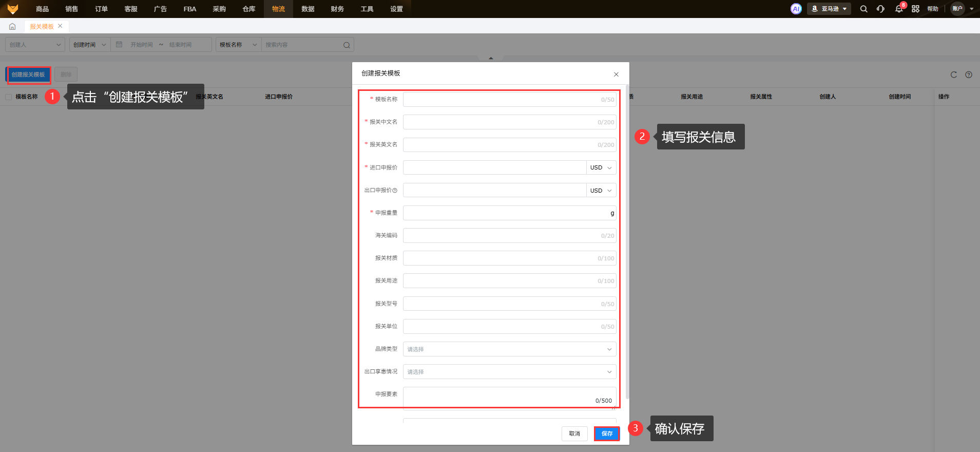Open the 品牌类型 dropdown
980x452 pixels.
click(509, 349)
